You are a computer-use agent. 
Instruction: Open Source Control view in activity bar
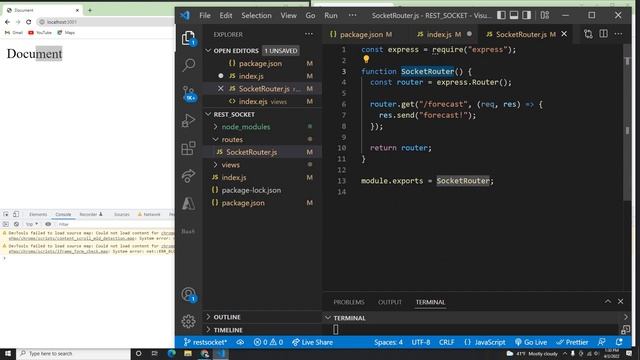click(x=189, y=93)
